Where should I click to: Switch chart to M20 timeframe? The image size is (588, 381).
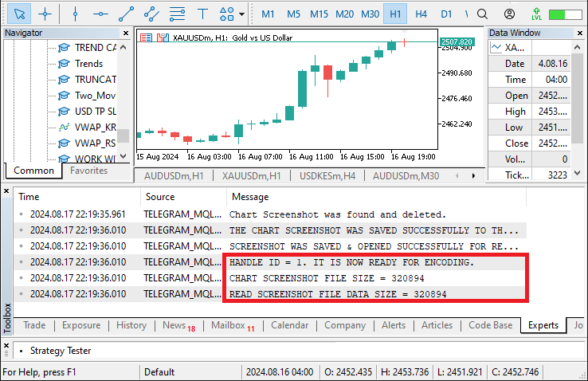pyautogui.click(x=344, y=14)
